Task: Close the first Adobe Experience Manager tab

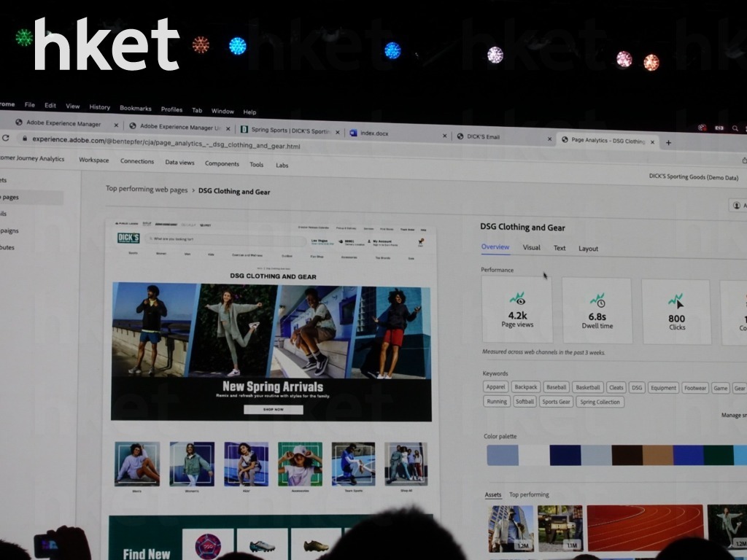Action: tap(116, 125)
